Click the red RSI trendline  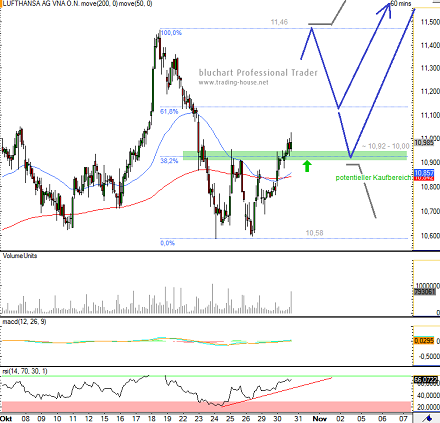(x=277, y=392)
